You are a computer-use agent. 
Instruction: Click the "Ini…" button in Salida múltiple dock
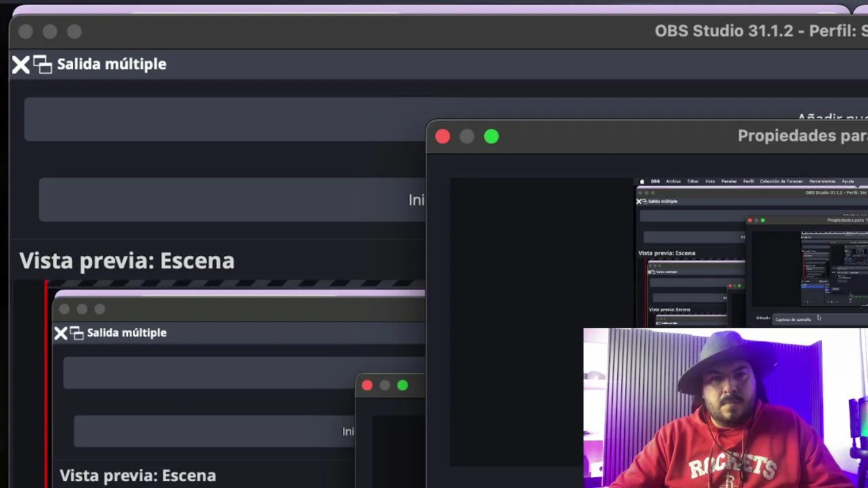[x=232, y=200]
